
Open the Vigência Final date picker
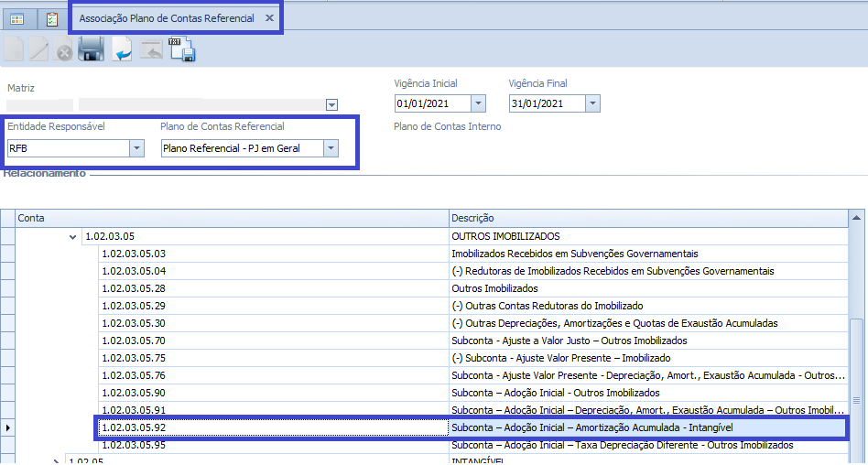pos(592,103)
